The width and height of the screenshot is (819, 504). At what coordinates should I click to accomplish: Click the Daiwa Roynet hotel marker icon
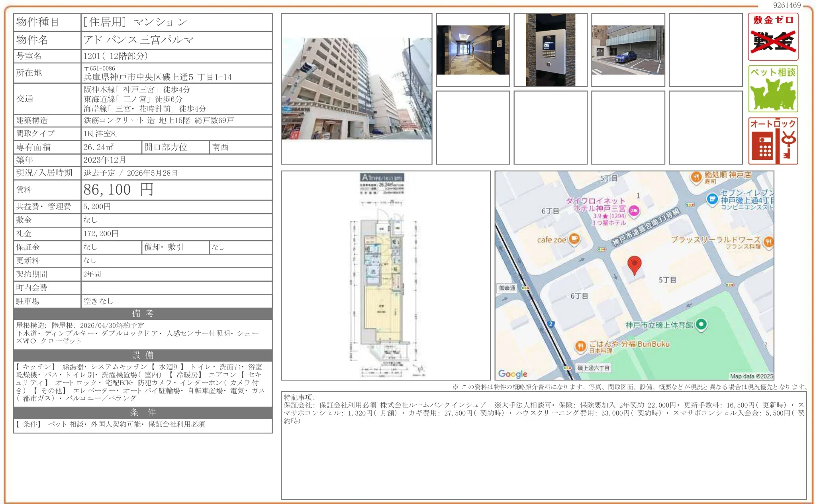634,210
